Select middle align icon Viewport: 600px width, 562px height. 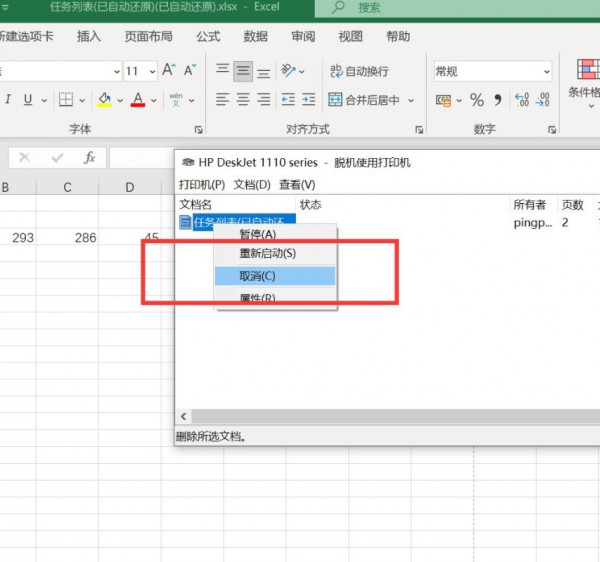(243, 71)
